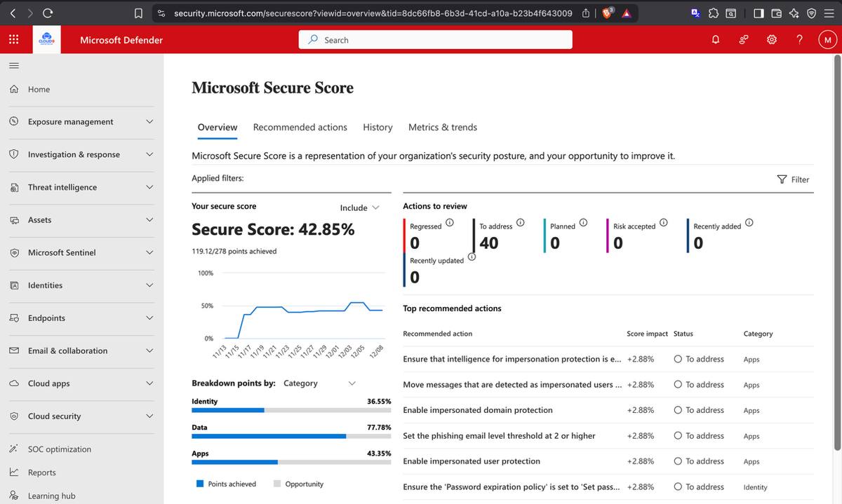Image resolution: width=842 pixels, height=504 pixels.
Task: Click the browser bookmark icon
Action: [139, 13]
